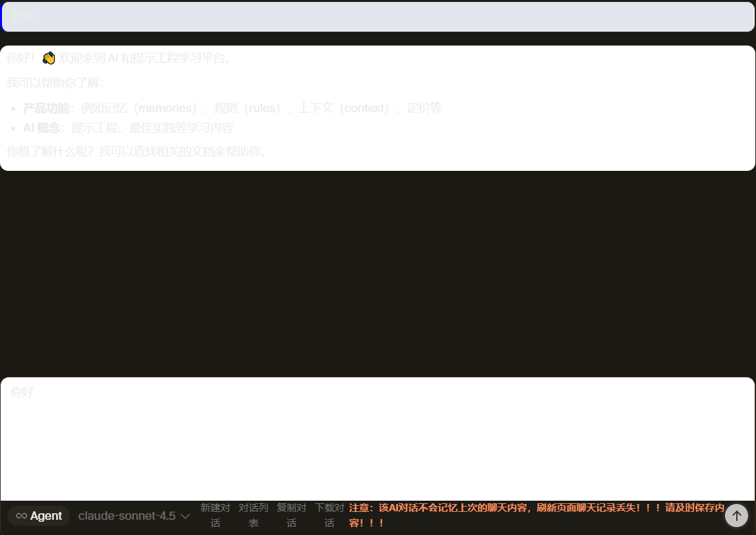
Task: Open the claude-sonnet-4.5 model dropdown
Action: 127,516
